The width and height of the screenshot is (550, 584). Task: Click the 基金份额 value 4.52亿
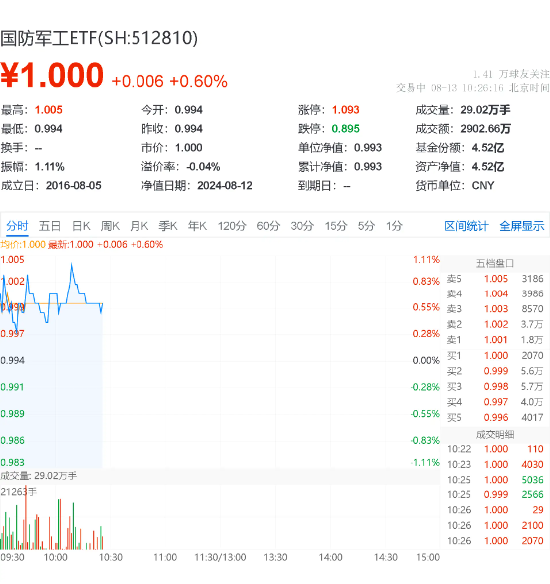pos(488,148)
